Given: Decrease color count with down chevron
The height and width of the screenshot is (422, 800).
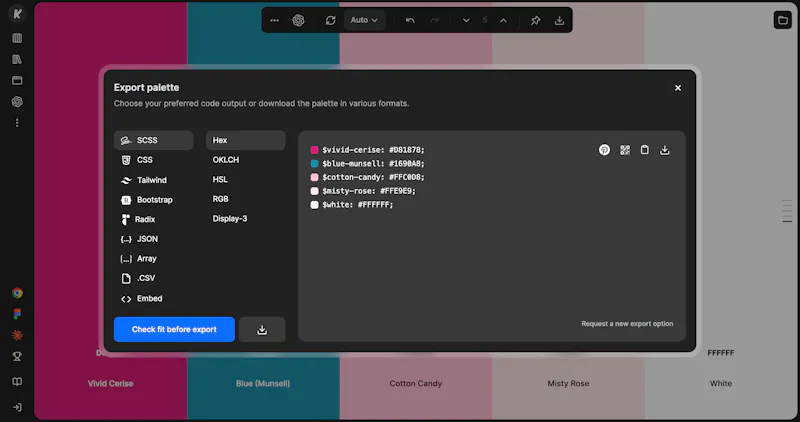Looking at the screenshot, I should (x=466, y=20).
